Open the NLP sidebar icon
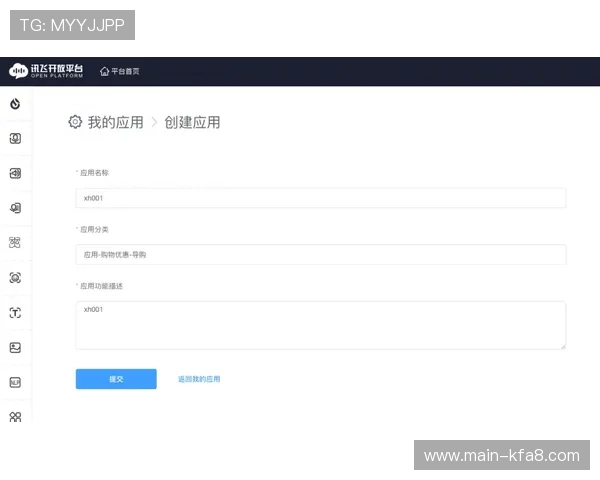This screenshot has height=480, width=600. point(15,382)
